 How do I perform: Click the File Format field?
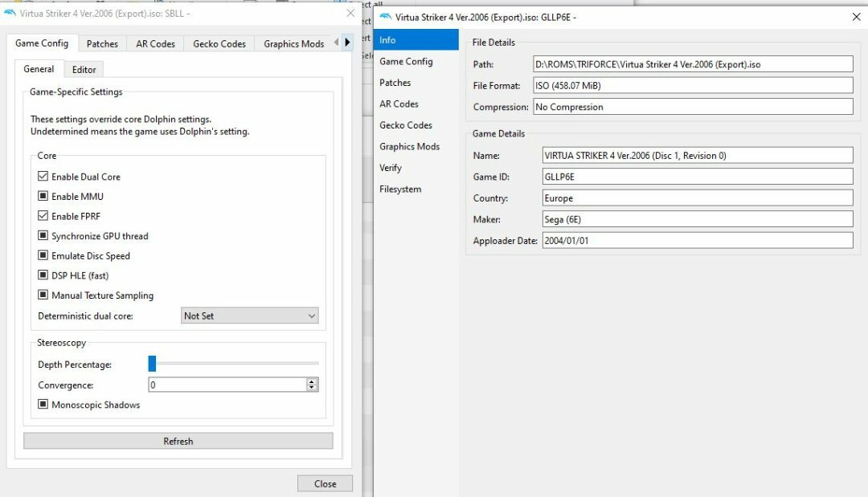(x=693, y=85)
